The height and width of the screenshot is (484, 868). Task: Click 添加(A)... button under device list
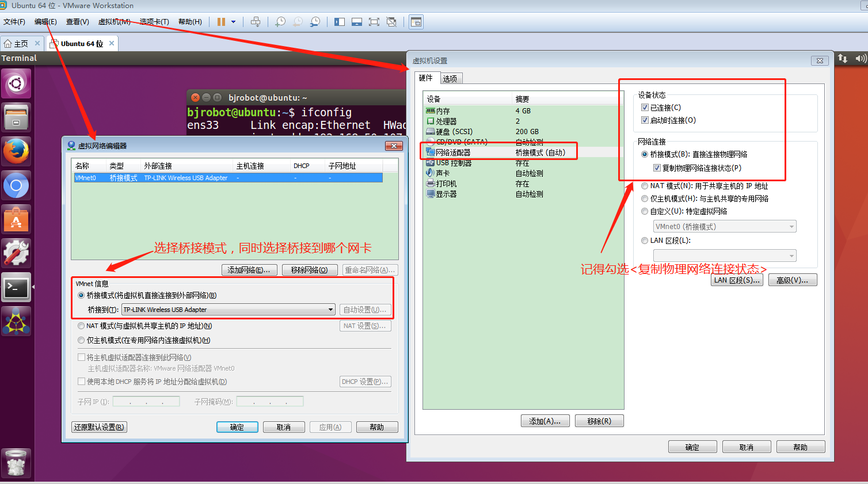tap(545, 421)
